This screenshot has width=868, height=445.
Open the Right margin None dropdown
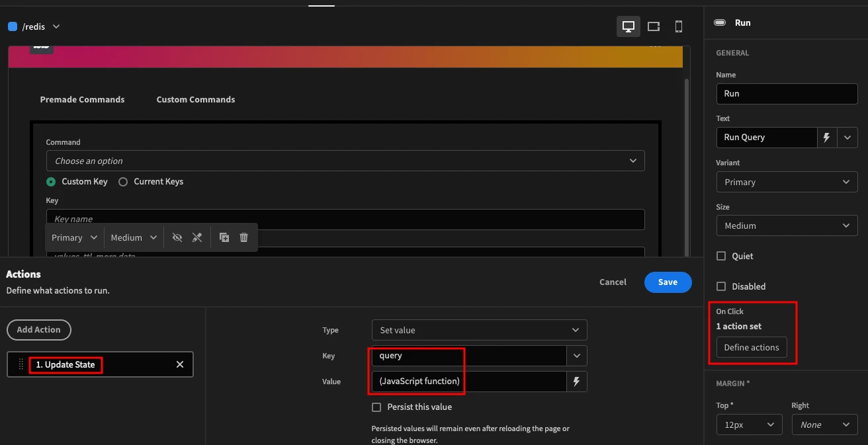tap(824, 425)
